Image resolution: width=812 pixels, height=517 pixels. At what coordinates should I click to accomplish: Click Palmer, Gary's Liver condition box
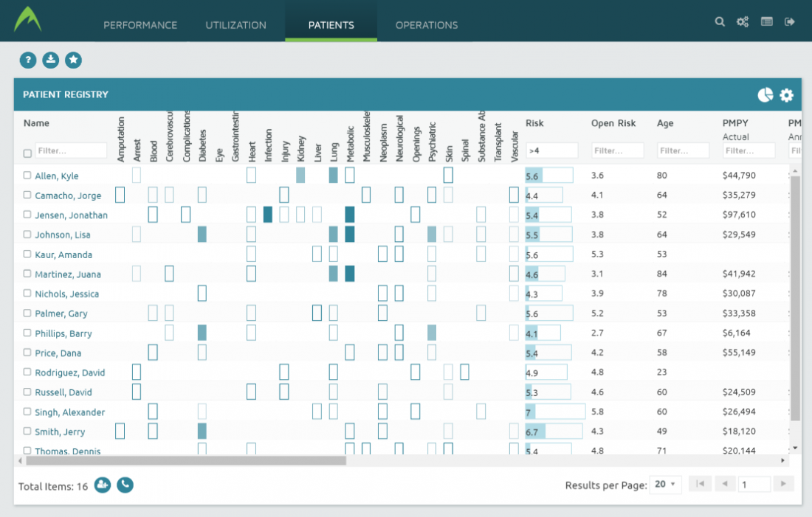coord(317,313)
